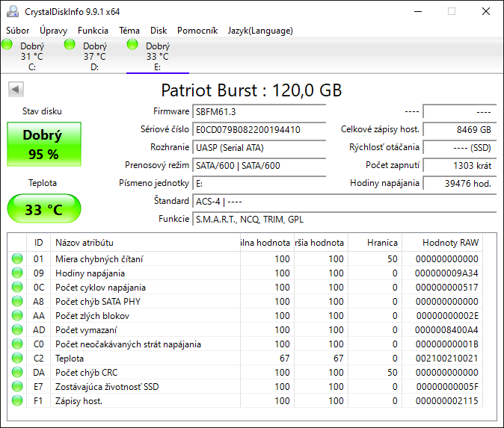This screenshot has width=504, height=428.
Task: Select the Miera chybných čítaní row
Action: coord(245,258)
